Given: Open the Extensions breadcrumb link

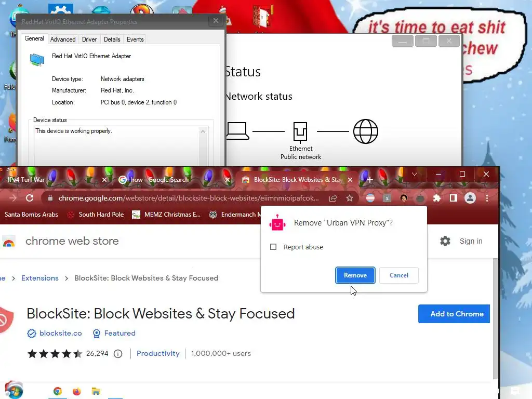Looking at the screenshot, I should tap(39, 278).
